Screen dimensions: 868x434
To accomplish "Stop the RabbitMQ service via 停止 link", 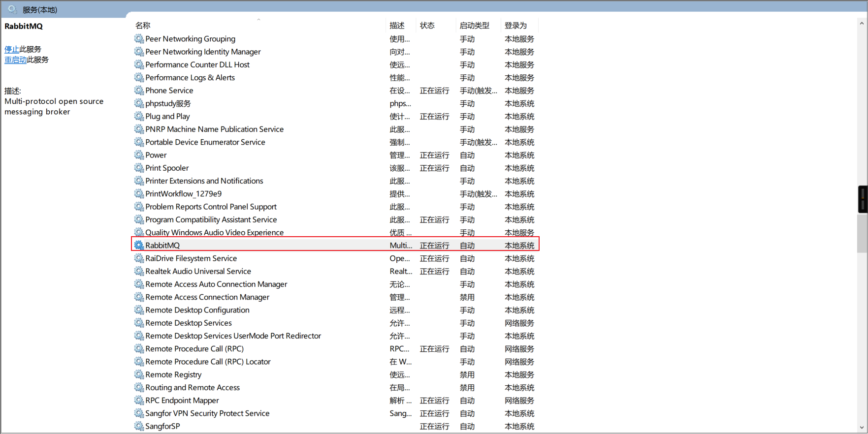I will [11, 49].
